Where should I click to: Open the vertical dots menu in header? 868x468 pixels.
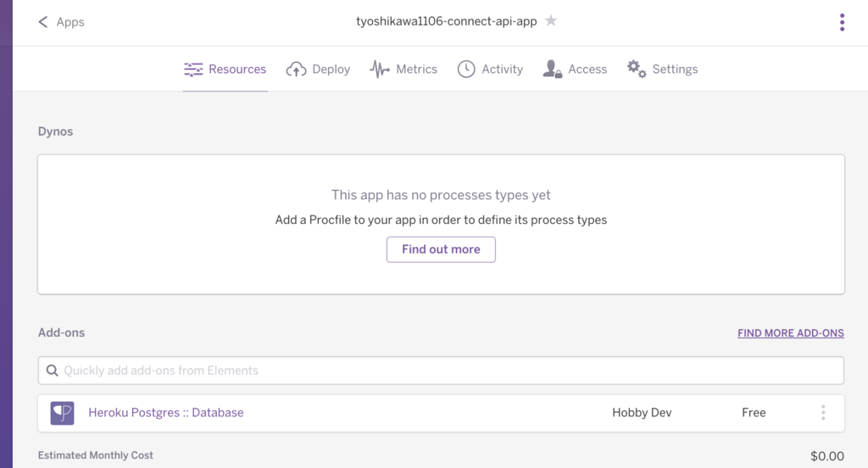(842, 22)
